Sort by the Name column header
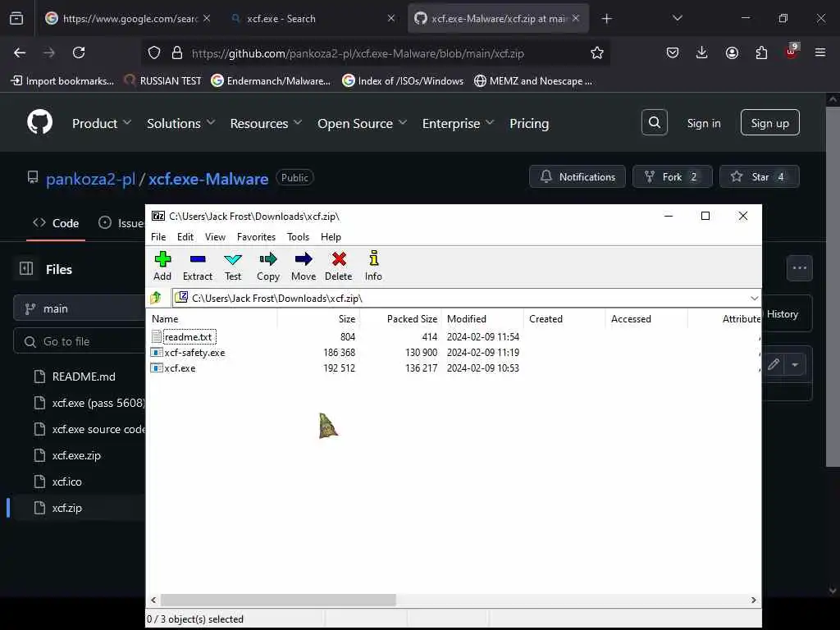Image resolution: width=840 pixels, height=630 pixels. point(212,319)
